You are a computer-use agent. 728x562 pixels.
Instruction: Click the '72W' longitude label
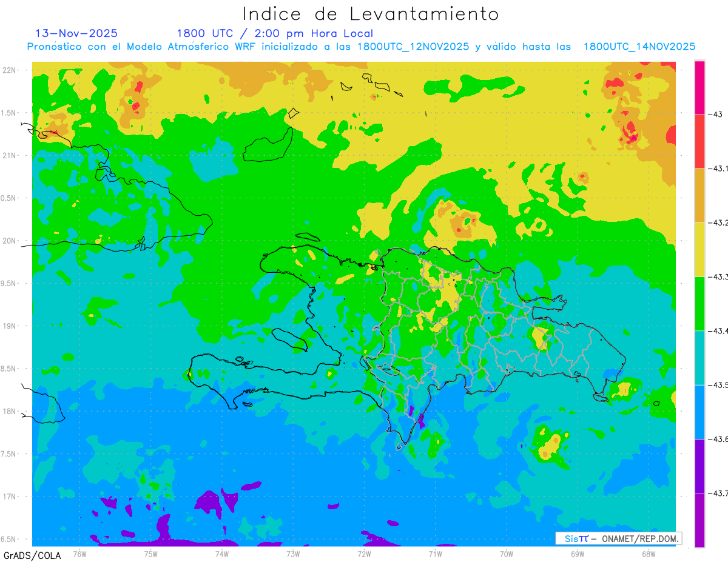tap(364, 553)
